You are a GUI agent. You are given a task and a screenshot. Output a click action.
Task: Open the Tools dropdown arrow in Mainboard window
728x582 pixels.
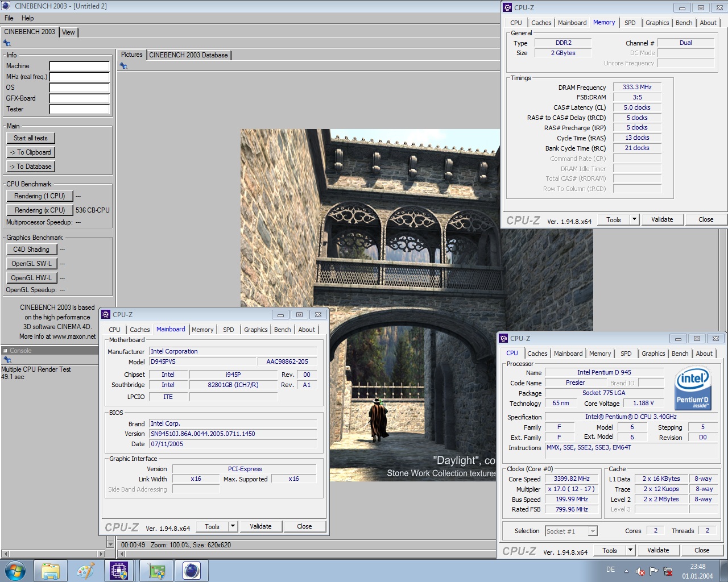click(x=233, y=526)
